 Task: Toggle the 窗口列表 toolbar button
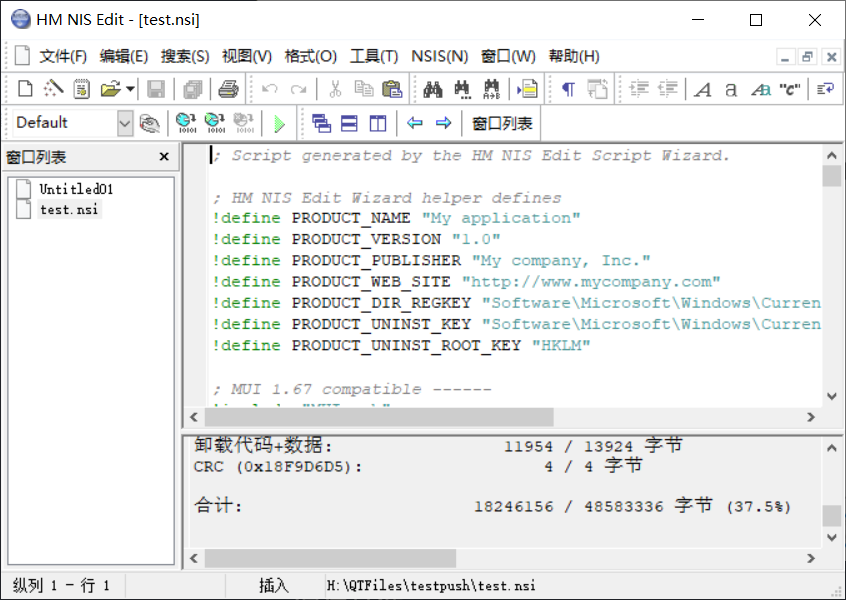coord(502,124)
